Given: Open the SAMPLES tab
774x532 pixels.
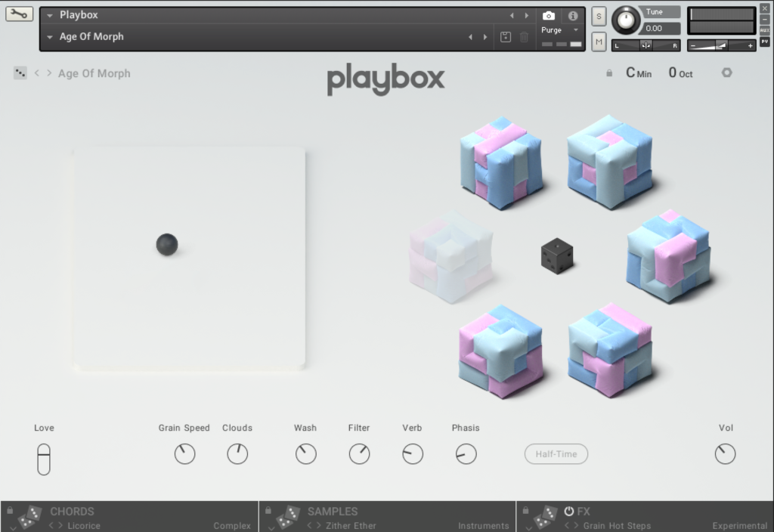Looking at the screenshot, I should coord(333,512).
